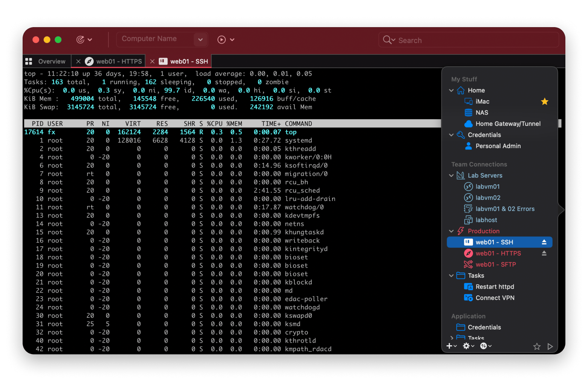Toggle the yellow favorite star on iMac
The height and width of the screenshot is (386, 588).
click(544, 101)
